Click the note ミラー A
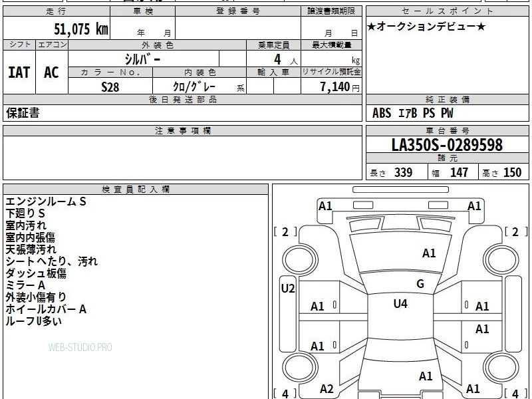Screen dimensions: 532x399 (25, 285)
